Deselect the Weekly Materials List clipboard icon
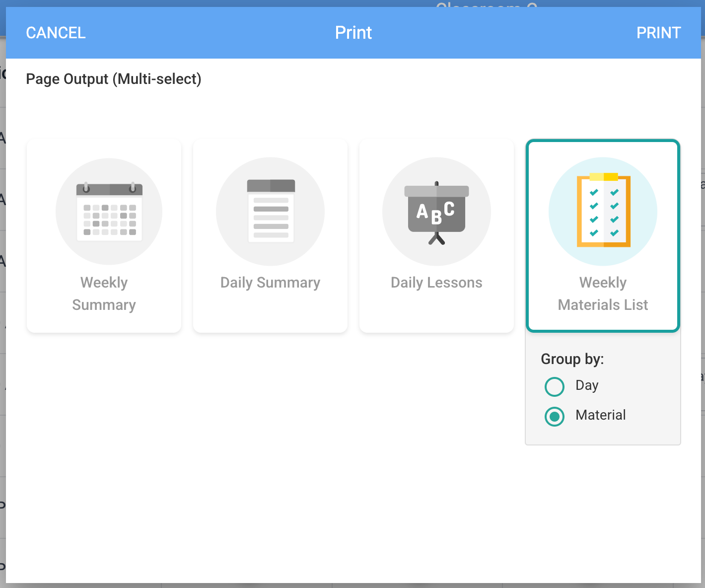 point(603,212)
